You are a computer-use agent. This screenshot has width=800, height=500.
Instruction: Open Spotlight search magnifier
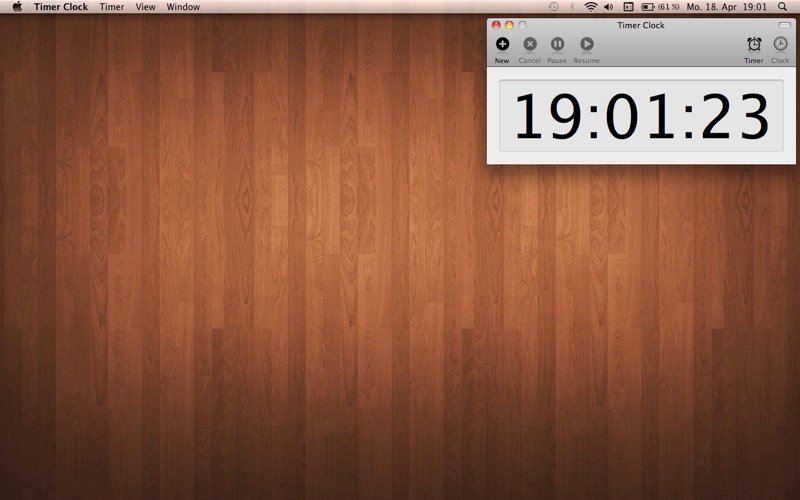pos(782,7)
